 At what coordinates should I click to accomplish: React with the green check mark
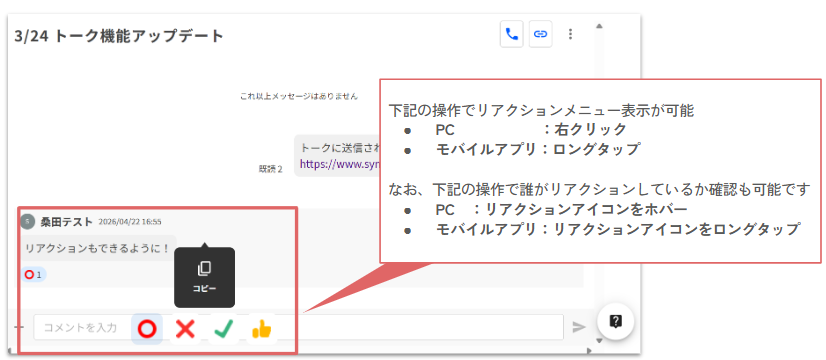[x=223, y=329]
